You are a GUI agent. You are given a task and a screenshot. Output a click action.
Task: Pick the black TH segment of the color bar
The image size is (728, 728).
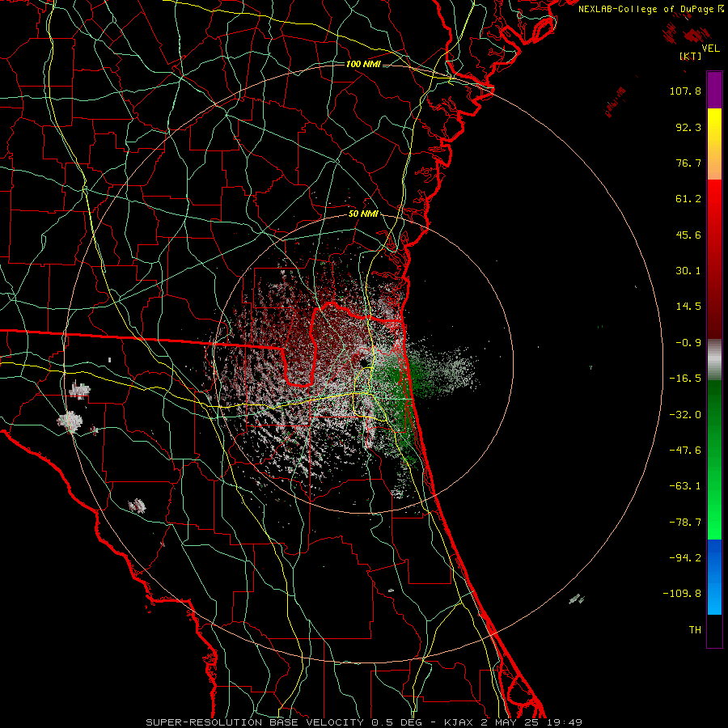(714, 630)
